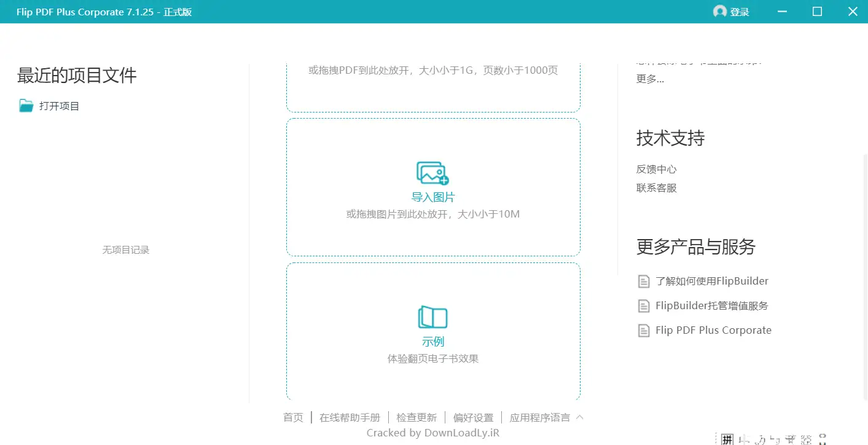Viewport: 868px width, 445px height.
Task: Go to 首页 in bottom navigation
Action: tap(293, 418)
